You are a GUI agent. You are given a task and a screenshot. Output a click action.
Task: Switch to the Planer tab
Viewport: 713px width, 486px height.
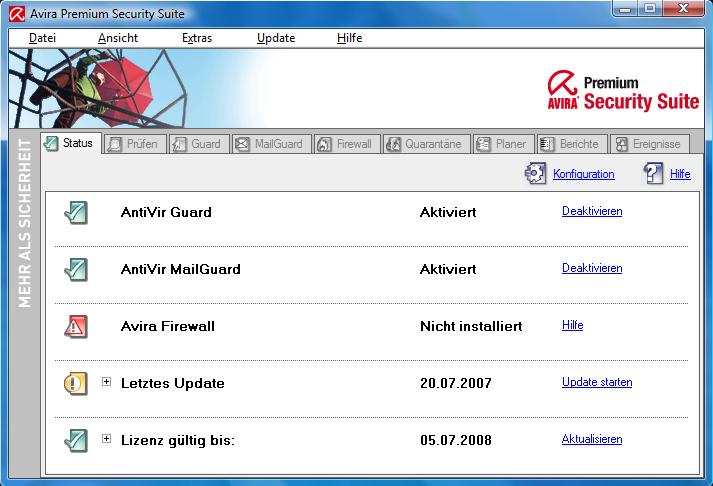click(x=503, y=144)
